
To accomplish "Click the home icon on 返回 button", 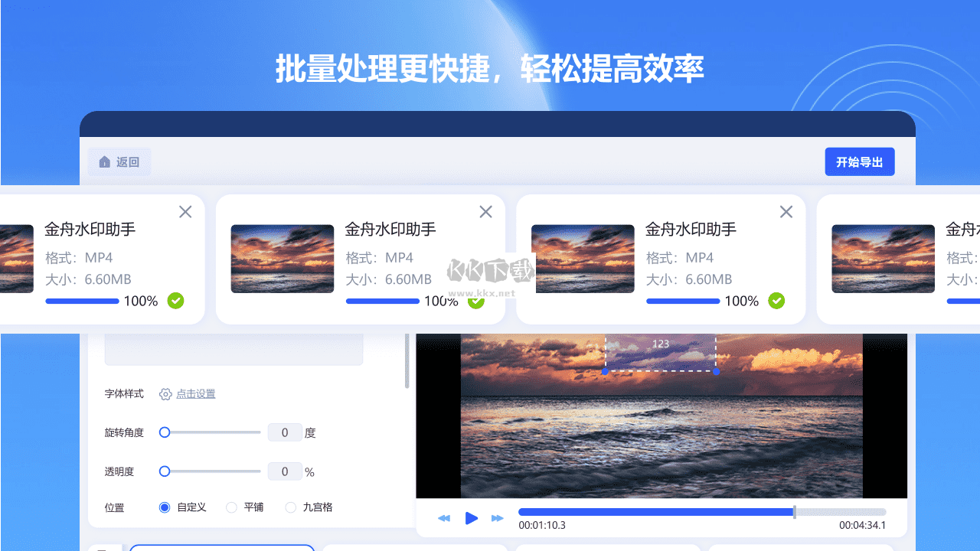I will [105, 161].
